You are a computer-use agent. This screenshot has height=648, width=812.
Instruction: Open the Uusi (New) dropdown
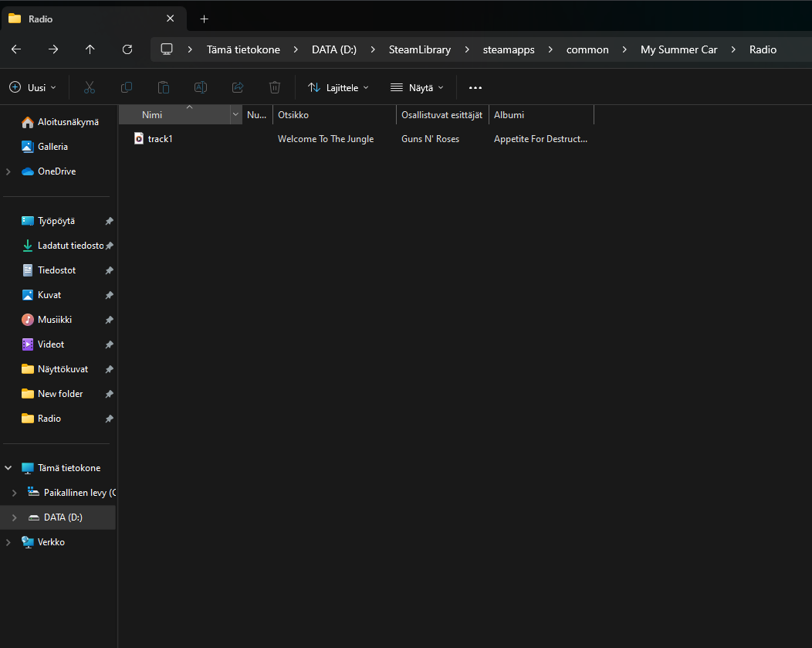[x=32, y=87]
